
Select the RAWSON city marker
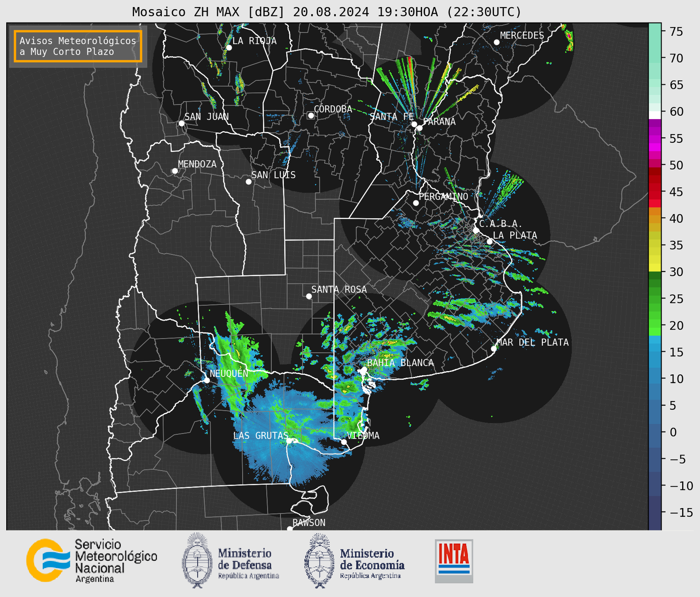pyautogui.click(x=290, y=529)
